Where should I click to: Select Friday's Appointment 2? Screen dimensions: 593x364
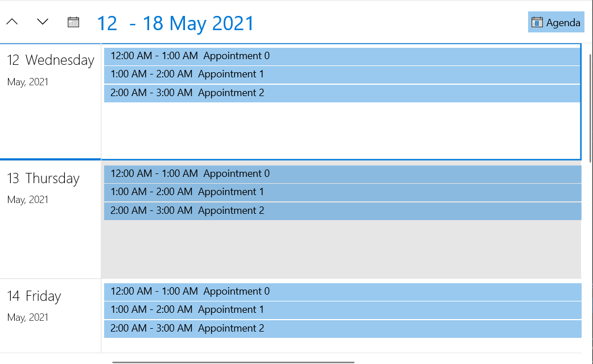tap(341, 328)
